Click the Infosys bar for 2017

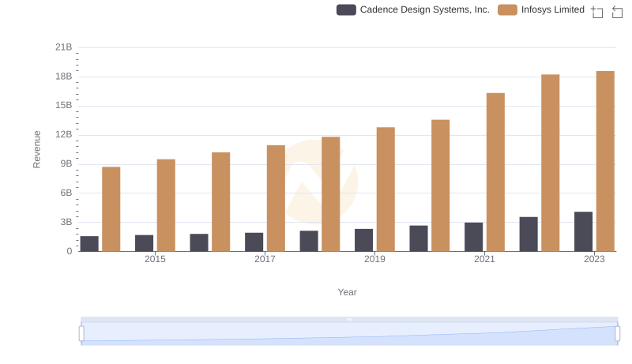(x=276, y=198)
